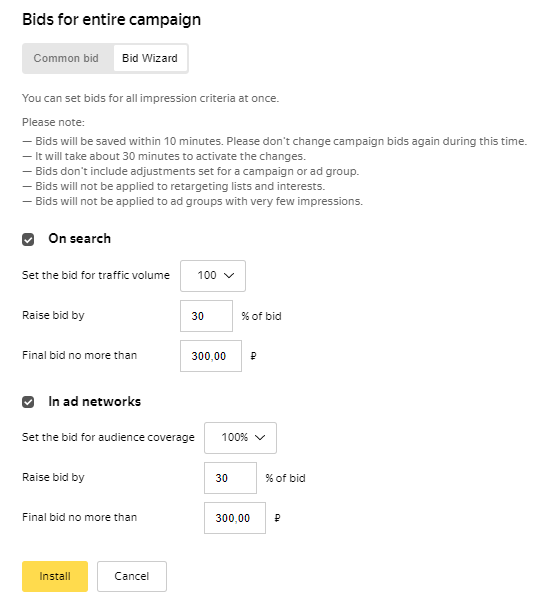Viewport: 544px width, 603px height.
Task: Click the chevron arrow beside traffic volume 100
Action: point(229,275)
